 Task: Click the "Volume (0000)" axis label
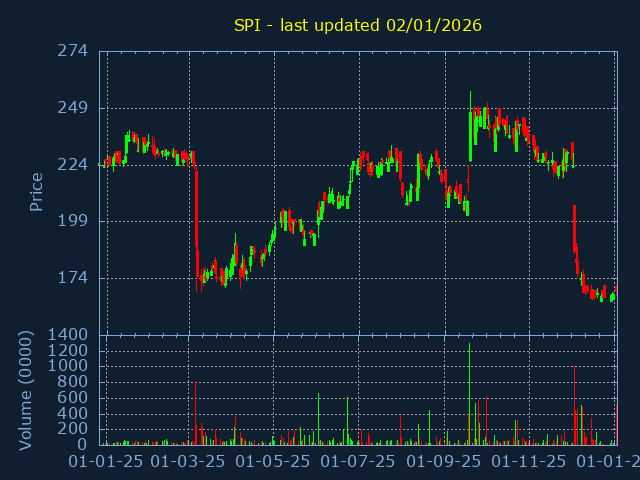[x=27, y=390]
